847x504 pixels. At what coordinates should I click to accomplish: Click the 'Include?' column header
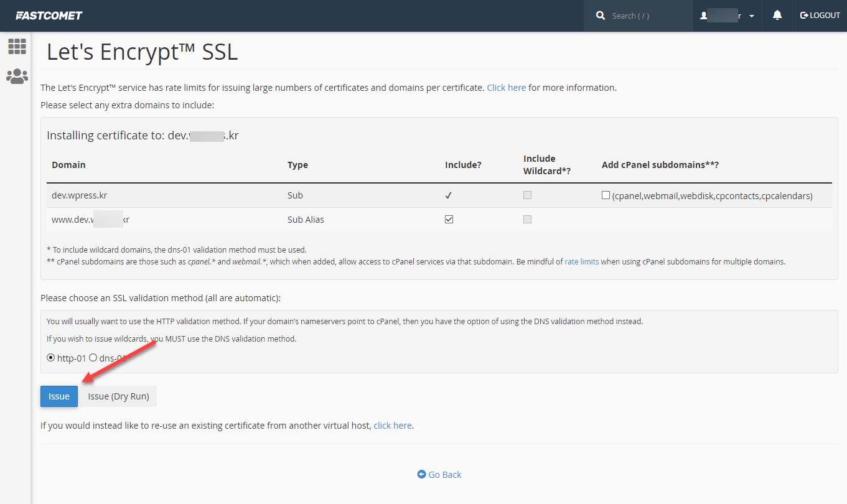pyautogui.click(x=463, y=165)
